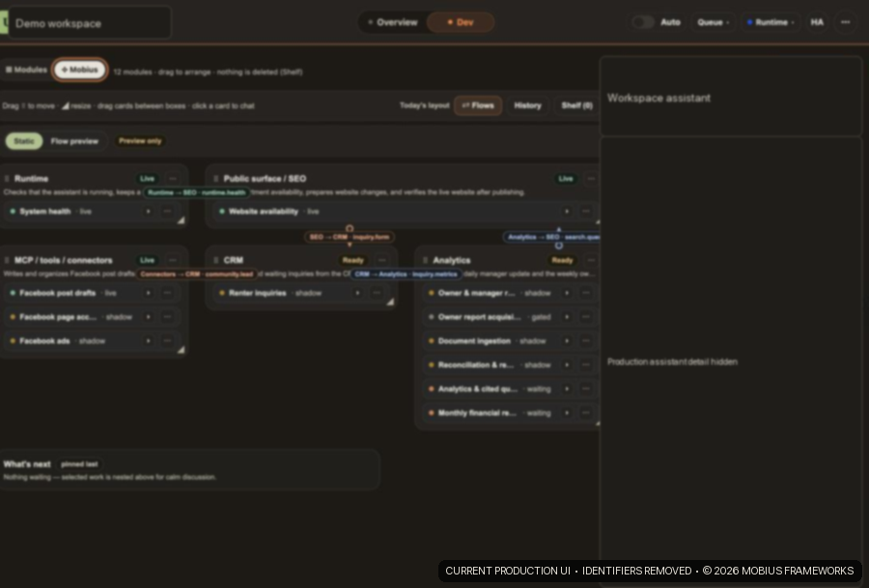This screenshot has height=588, width=869.
Task: Click the Analytics box drag handle
Action: coord(425,260)
